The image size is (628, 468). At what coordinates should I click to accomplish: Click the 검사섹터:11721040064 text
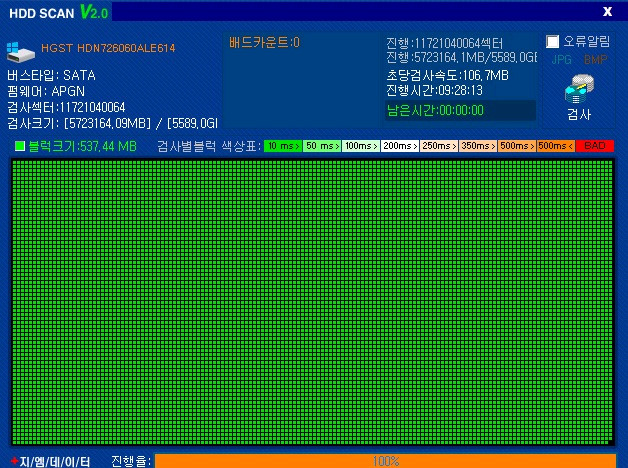66,107
